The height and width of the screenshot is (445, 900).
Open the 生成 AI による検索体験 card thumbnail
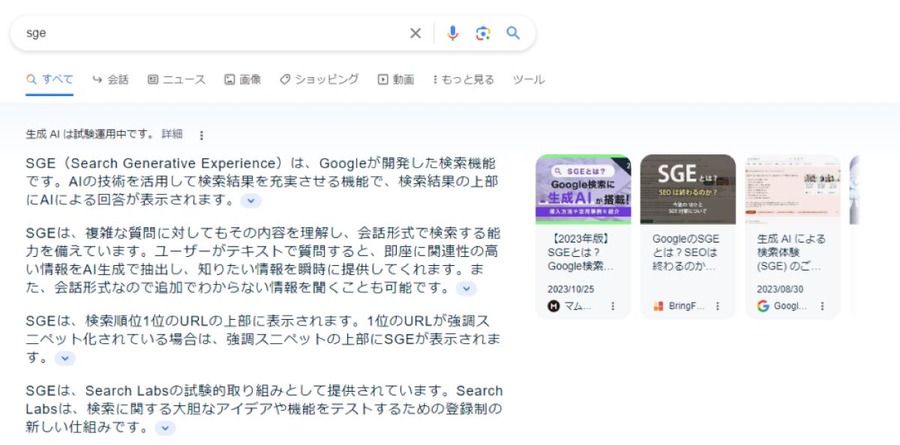tap(793, 189)
